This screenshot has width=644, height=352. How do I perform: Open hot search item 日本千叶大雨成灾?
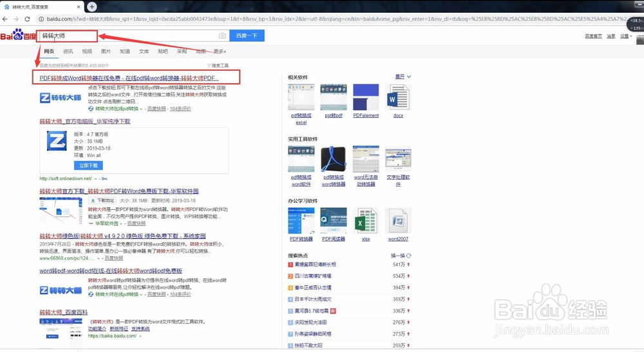click(313, 299)
